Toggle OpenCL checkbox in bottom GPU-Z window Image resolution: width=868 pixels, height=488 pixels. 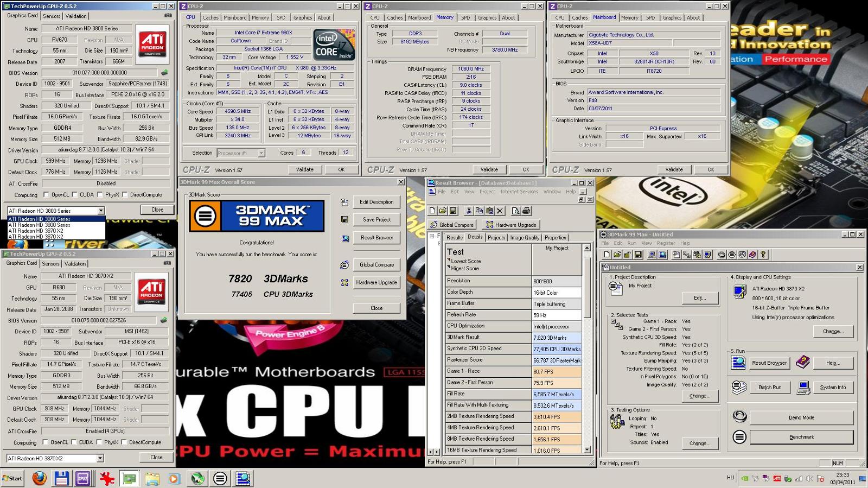click(46, 442)
